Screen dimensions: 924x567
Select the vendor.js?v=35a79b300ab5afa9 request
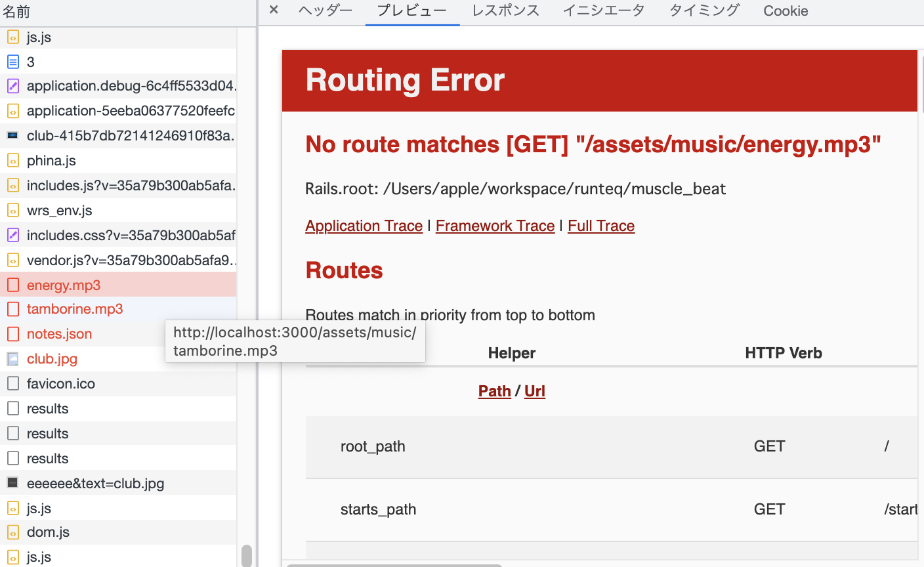(118, 261)
